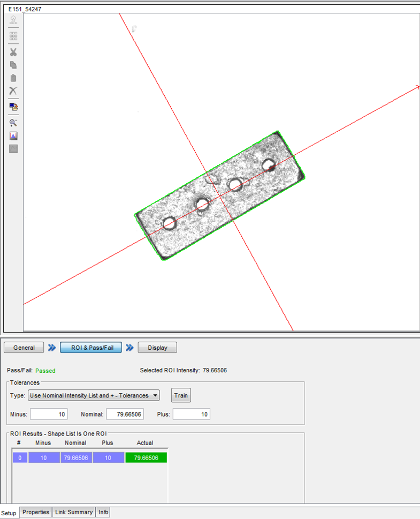The image size is (420, 519).
Task: Click the Paste clipboard icon
Action: click(x=13, y=78)
